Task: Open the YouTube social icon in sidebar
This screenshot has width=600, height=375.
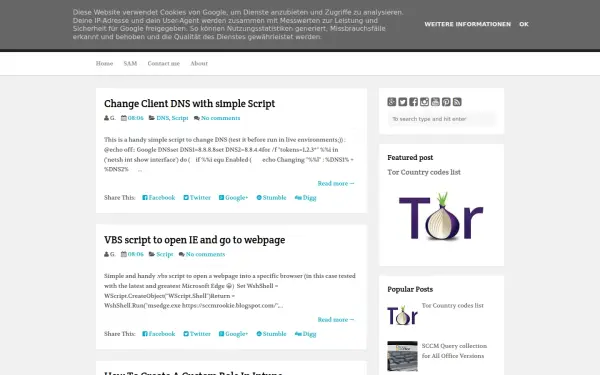Action: point(435,102)
